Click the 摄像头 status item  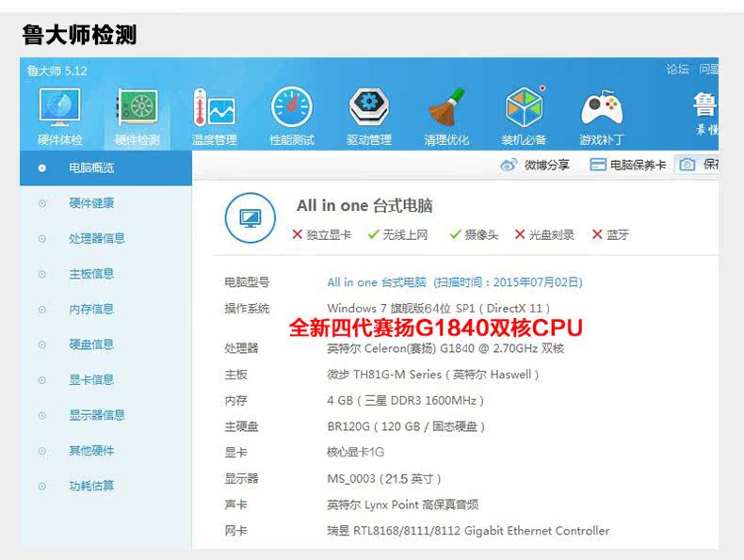pos(474,234)
